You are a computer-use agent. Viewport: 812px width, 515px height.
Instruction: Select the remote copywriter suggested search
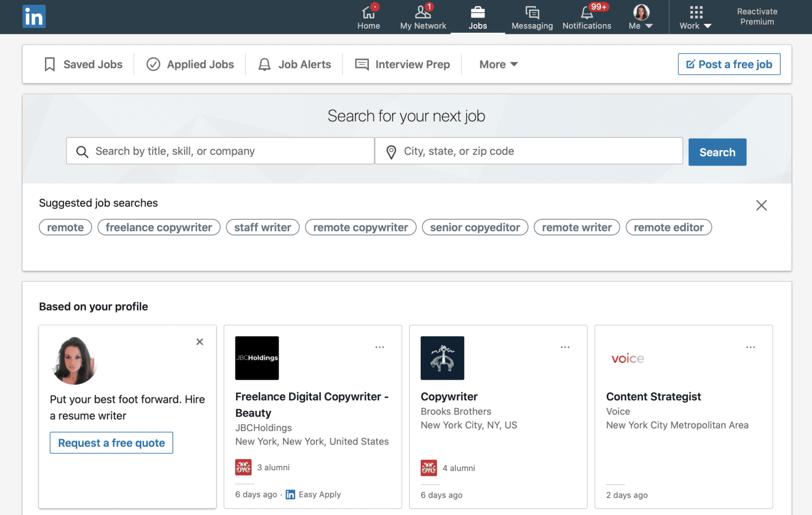[360, 227]
